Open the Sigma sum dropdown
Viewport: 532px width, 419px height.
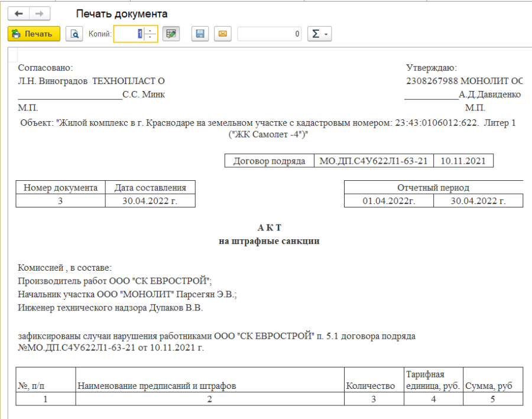[x=320, y=34]
